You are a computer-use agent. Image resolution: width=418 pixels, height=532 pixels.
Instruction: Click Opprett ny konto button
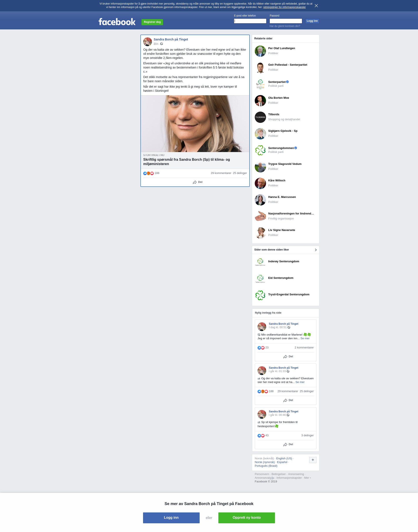pyautogui.click(x=246, y=518)
